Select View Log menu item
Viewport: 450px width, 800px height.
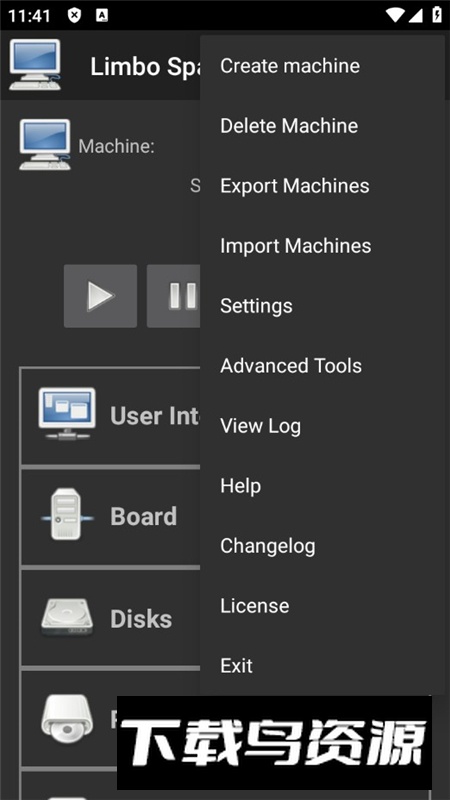point(322,426)
